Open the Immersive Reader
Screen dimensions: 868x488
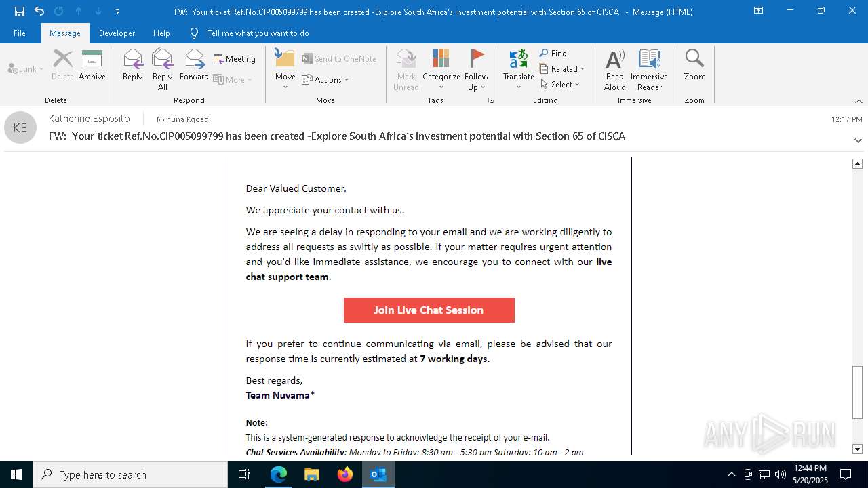click(x=650, y=69)
